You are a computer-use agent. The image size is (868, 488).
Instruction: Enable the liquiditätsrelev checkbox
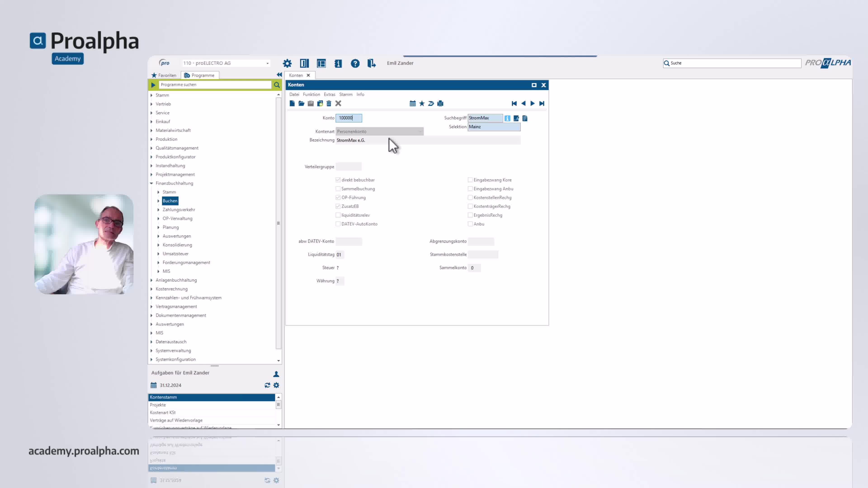(x=338, y=215)
